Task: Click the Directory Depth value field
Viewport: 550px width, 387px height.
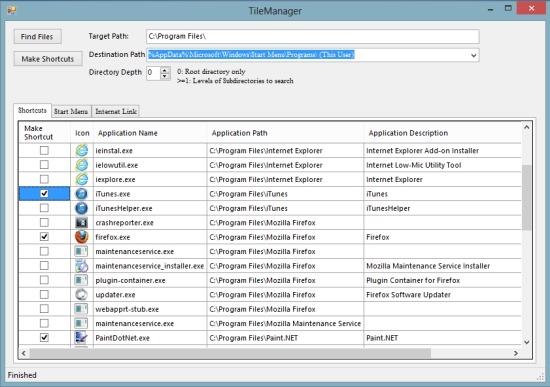Action: tap(154, 73)
